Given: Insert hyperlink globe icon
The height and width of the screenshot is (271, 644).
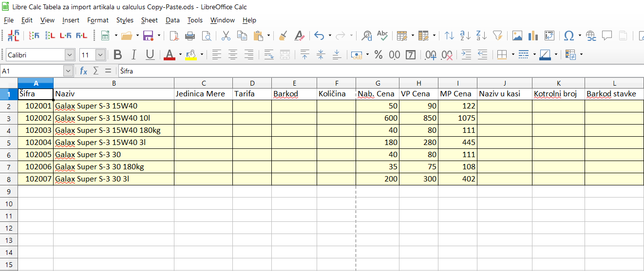Looking at the screenshot, I should [x=591, y=36].
